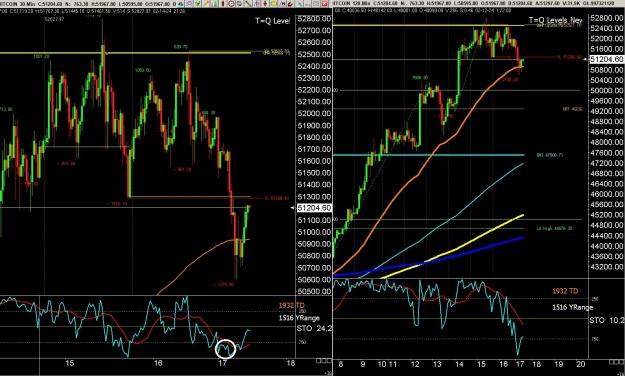This screenshot has height=376, width=625.
Task: Click the cyan horizontal level line on right chart
Action: (428, 155)
